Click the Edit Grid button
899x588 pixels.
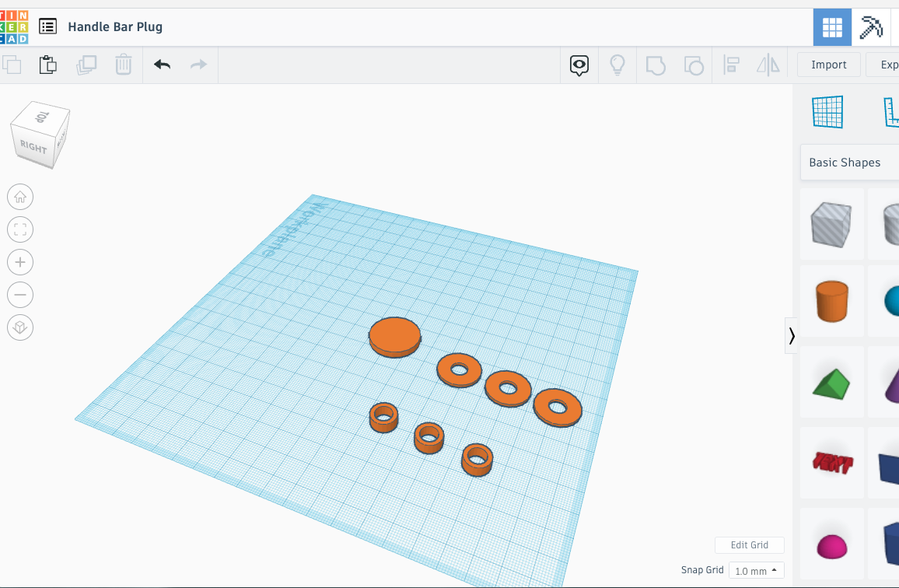tap(750, 545)
